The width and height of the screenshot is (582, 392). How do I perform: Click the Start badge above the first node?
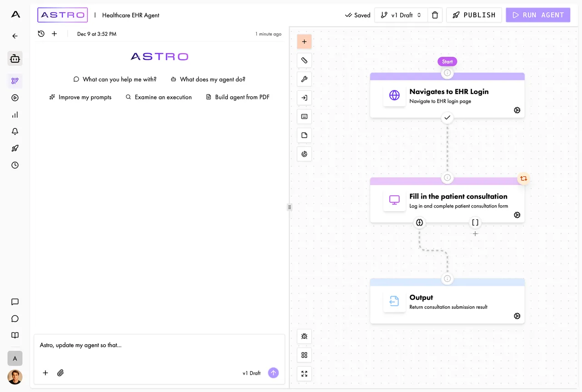coord(447,61)
